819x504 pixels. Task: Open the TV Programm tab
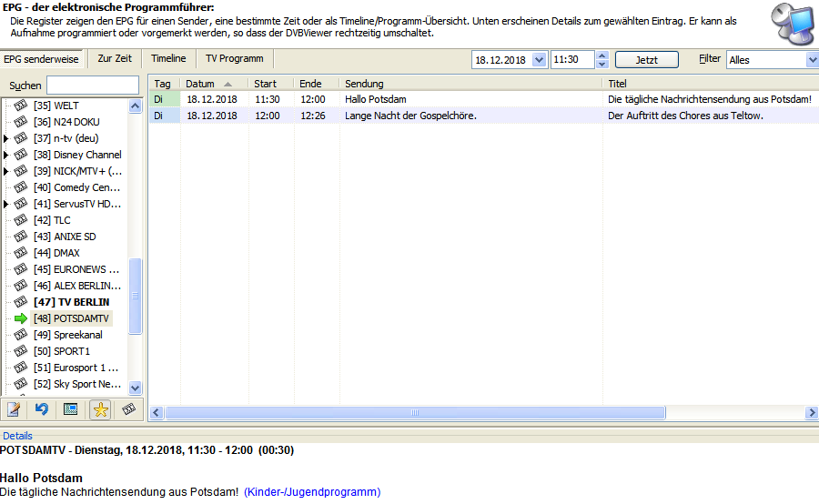pos(234,59)
